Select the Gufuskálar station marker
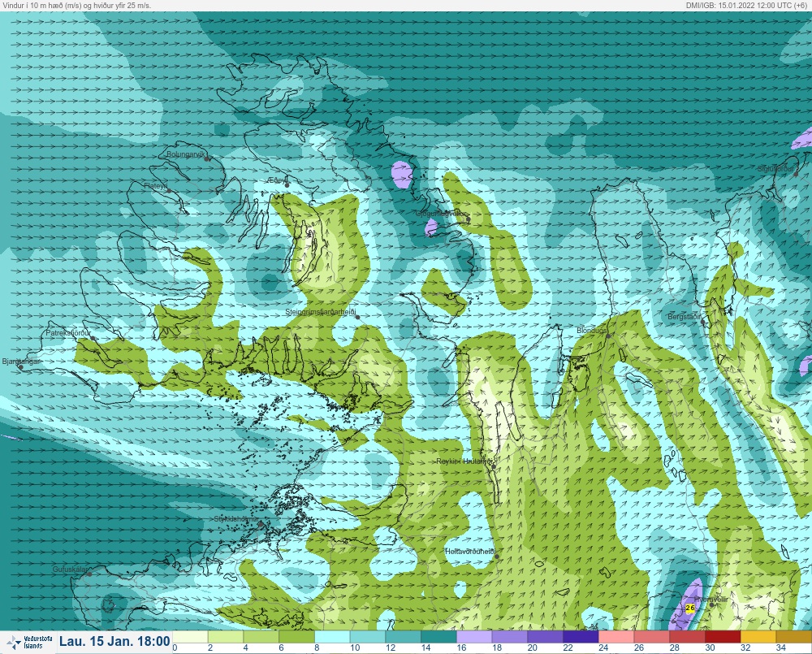812x654 pixels. (89, 574)
